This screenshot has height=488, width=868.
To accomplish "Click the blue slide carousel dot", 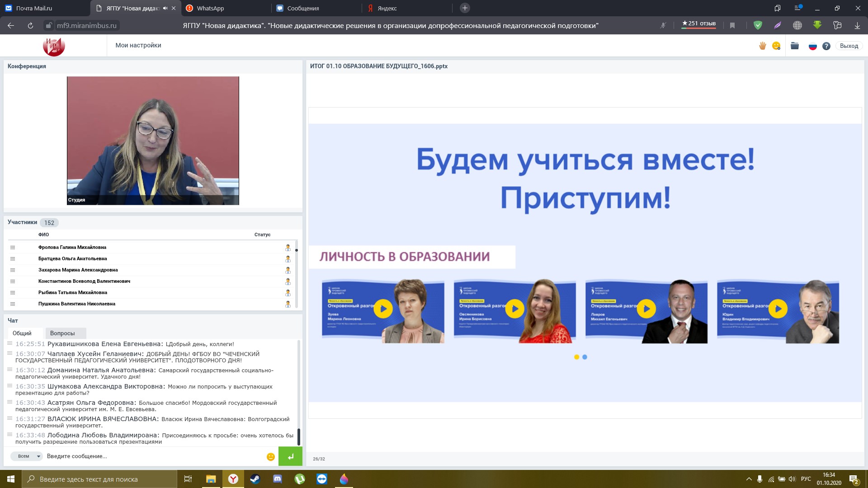I will (585, 357).
